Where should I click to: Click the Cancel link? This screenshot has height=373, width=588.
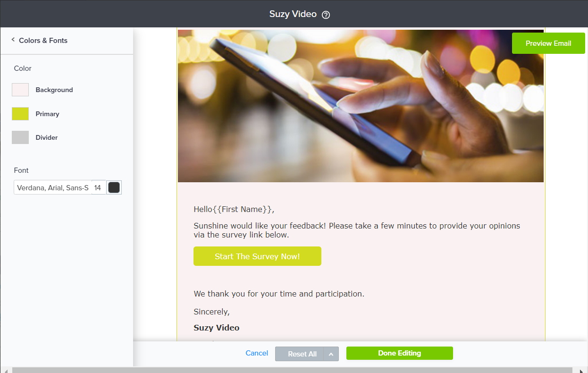tap(257, 353)
